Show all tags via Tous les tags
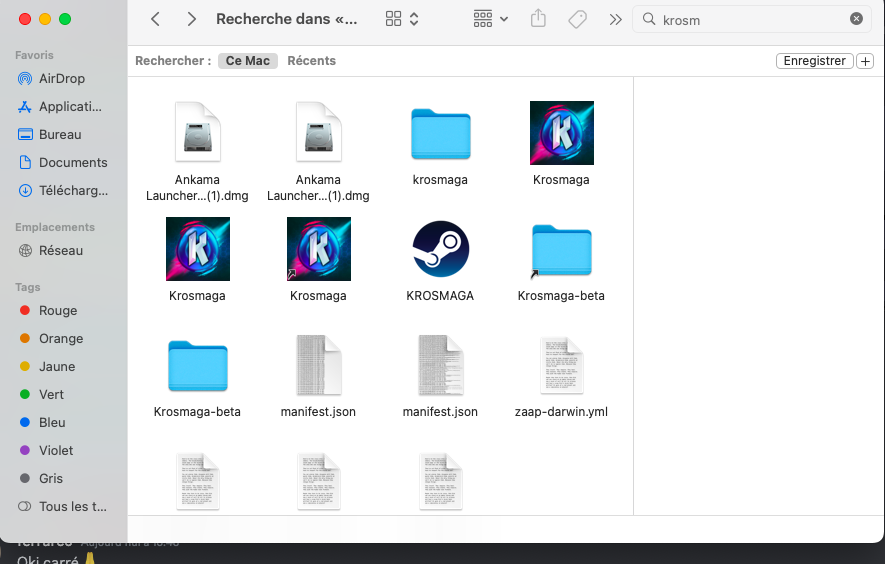 tap(62, 506)
